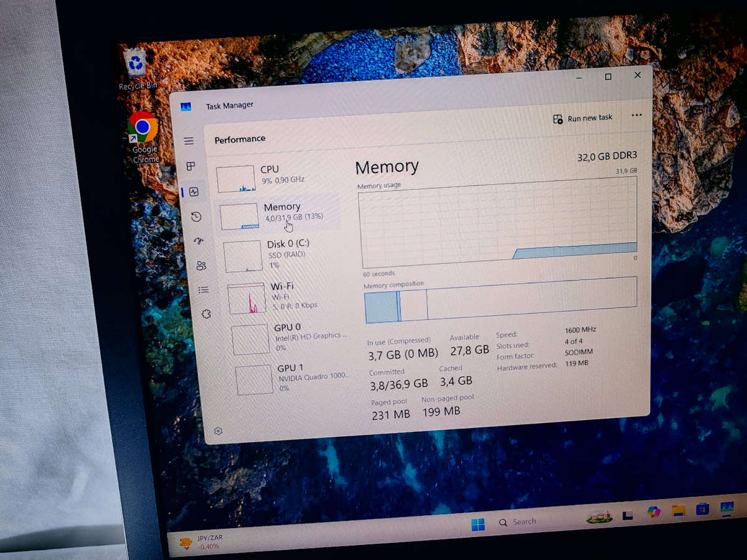Viewport: 747px width, 560px height.
Task: Open the Windows Search box
Action: pos(520,521)
